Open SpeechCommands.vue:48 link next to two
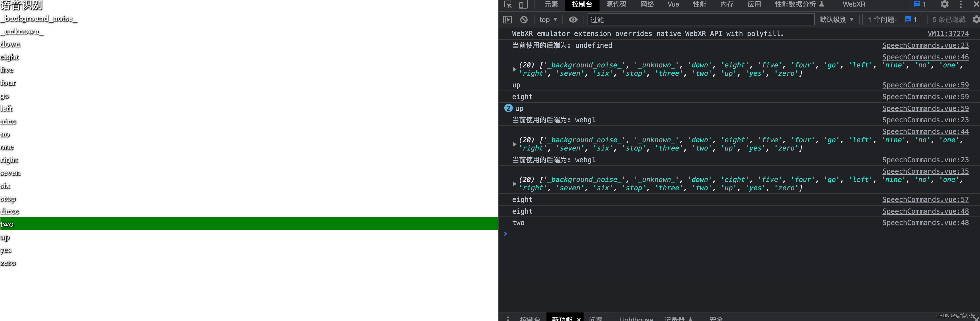Image resolution: width=980 pixels, height=321 pixels. pyautogui.click(x=925, y=223)
